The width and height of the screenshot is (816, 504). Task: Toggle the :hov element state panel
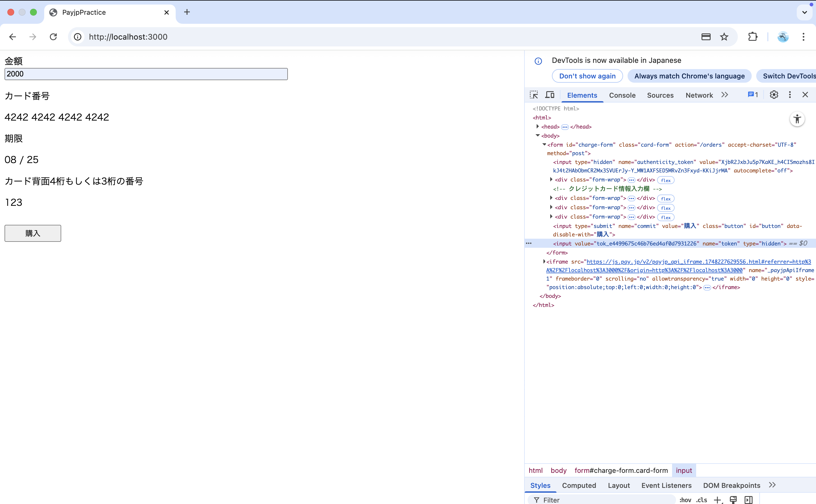click(685, 500)
